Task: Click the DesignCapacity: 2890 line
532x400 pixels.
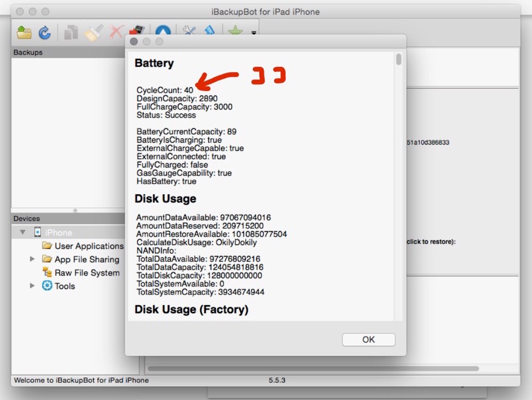Action: 177,98
